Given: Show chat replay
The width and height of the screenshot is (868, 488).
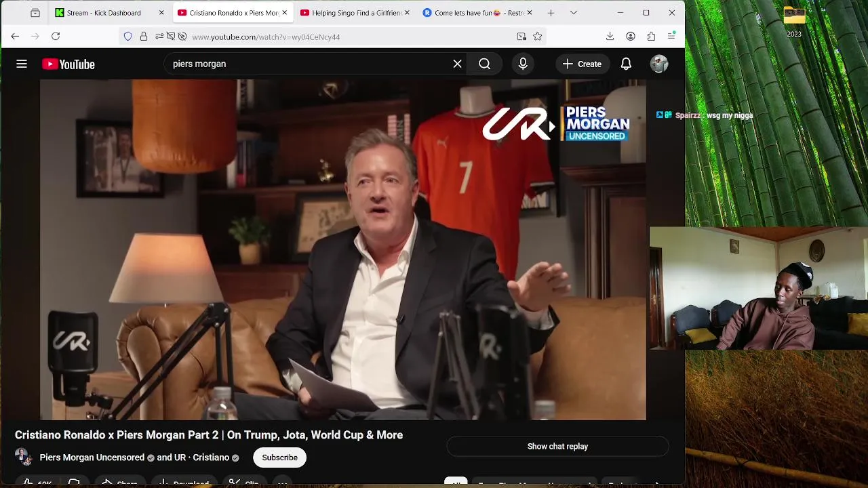Looking at the screenshot, I should [557, 447].
